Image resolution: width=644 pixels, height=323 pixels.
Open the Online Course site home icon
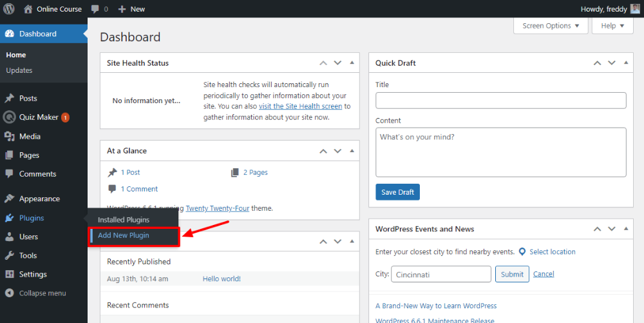click(x=28, y=9)
